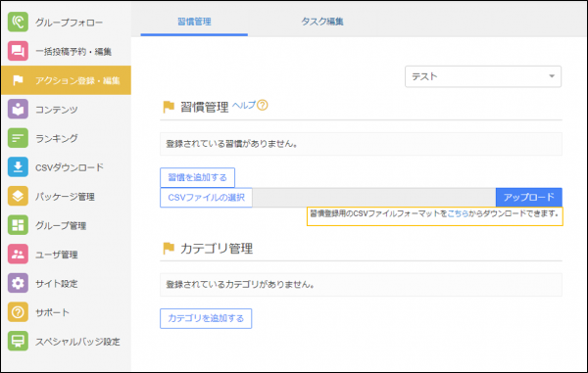Viewport: 588px width, 373px height.
Task: Select the コンテンツ purple icon
Action: pyautogui.click(x=18, y=109)
